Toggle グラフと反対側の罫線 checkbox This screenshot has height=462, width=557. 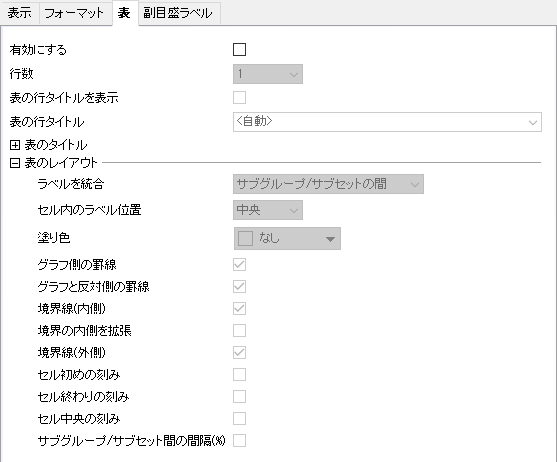click(239, 287)
